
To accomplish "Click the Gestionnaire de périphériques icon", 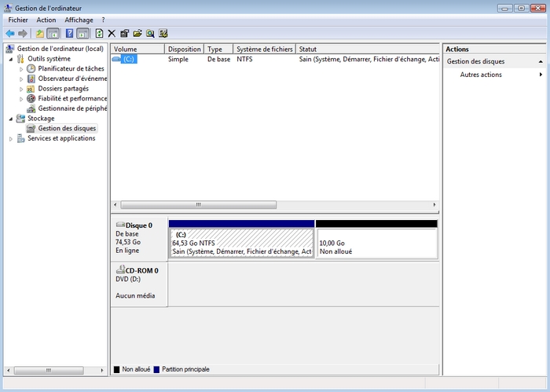I will 31,108.
